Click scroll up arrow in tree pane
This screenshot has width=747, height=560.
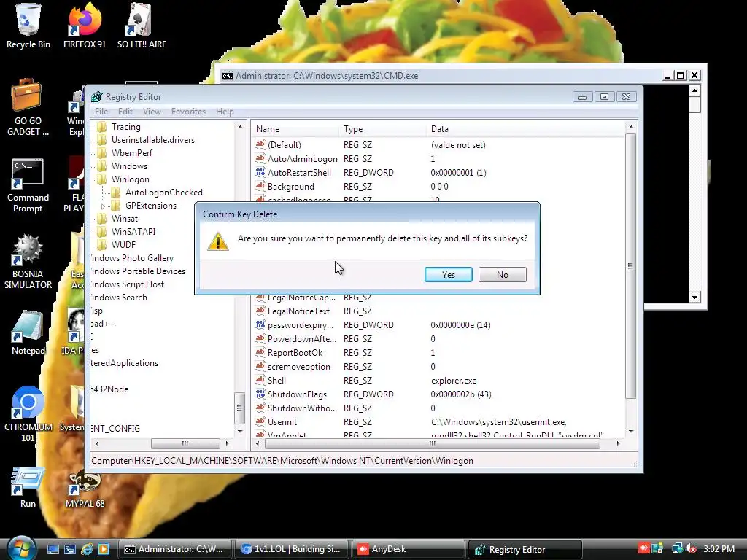click(239, 127)
